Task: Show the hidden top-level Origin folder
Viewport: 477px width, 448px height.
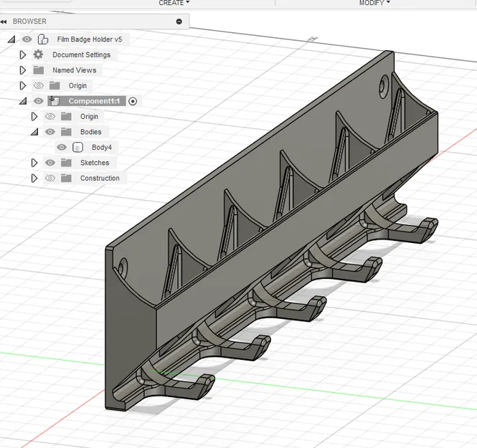Action: (38, 86)
